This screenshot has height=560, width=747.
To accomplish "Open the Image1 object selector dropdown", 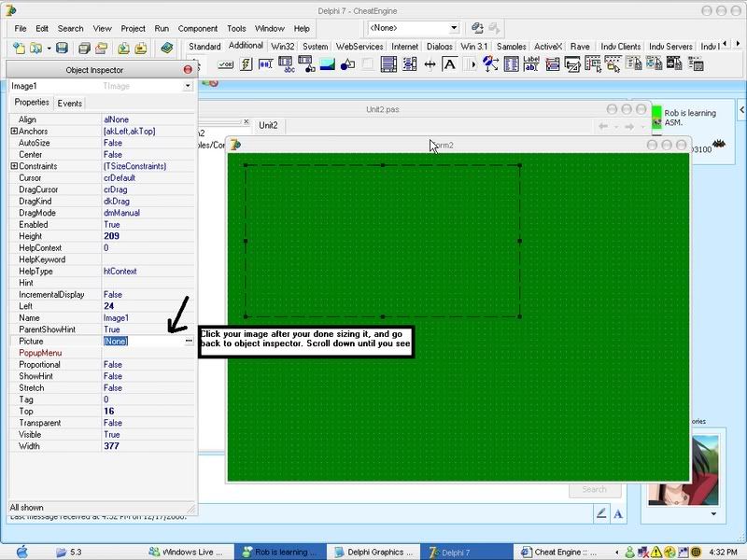I will click(x=188, y=86).
